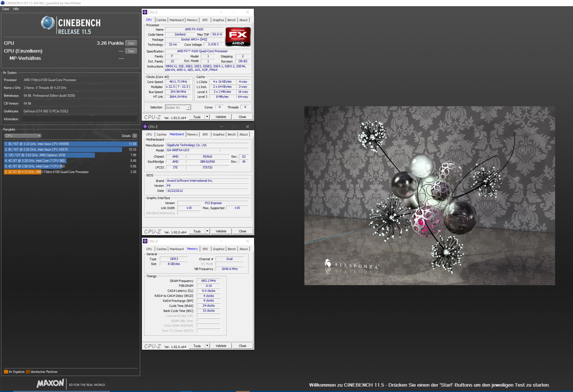The height and width of the screenshot is (392, 573).
Task: Click Validate in the top CPU-Z window
Action: click(x=221, y=117)
